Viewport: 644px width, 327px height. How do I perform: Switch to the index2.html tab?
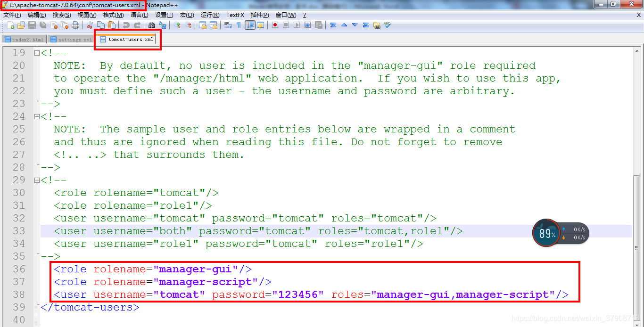[24, 40]
